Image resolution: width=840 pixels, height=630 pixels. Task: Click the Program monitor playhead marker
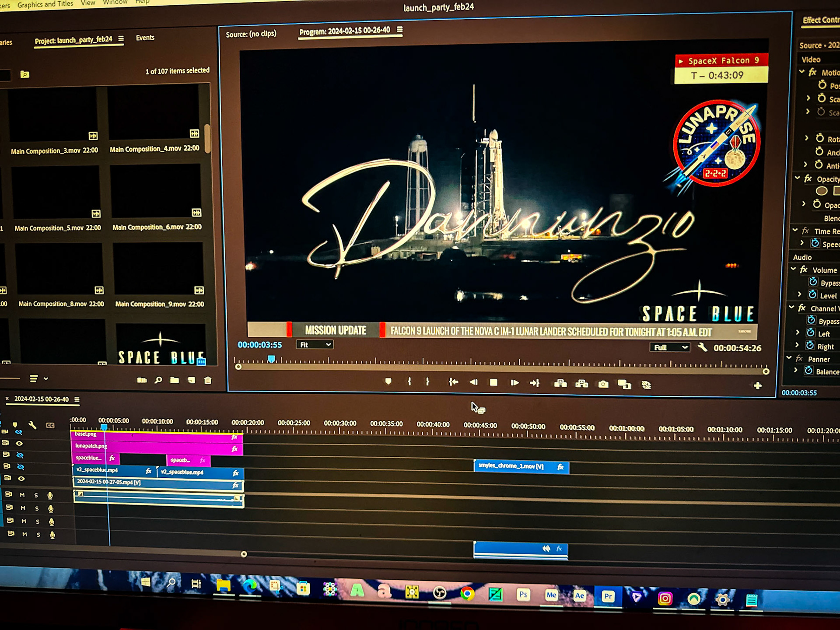tap(271, 359)
